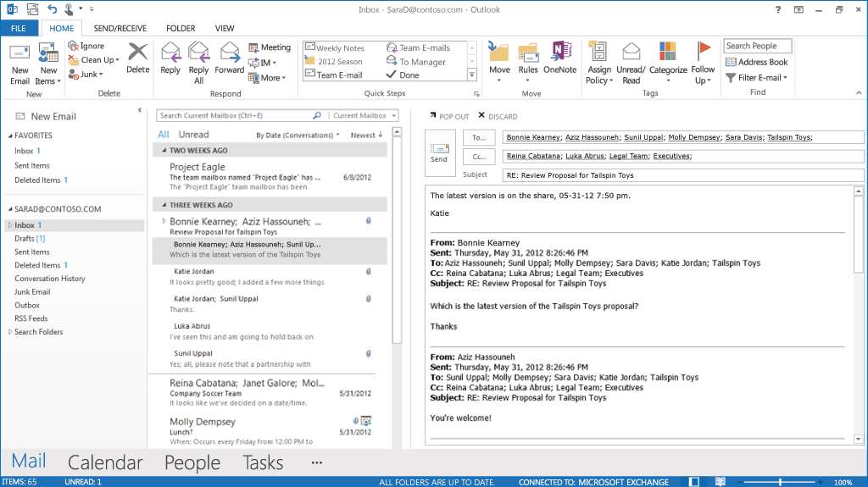Open the New Items menu
The height and width of the screenshot is (487, 868).
point(48,64)
